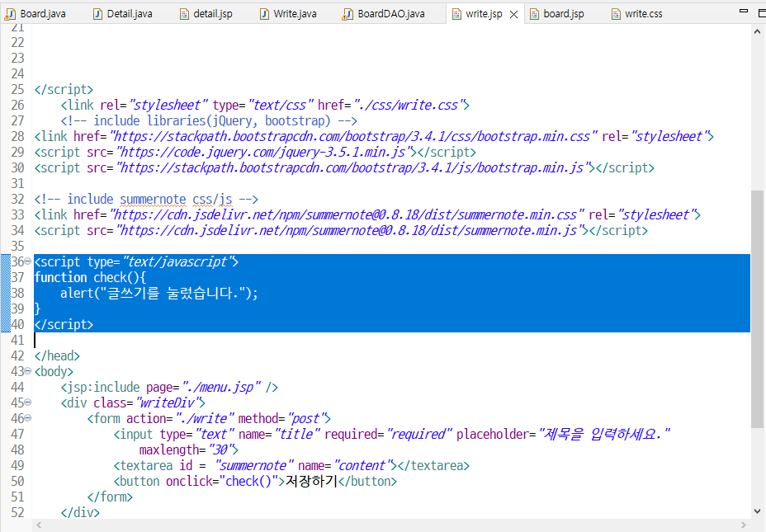The width and height of the screenshot is (766, 532).
Task: Click the 'include summernote css/js' comment
Action: click(x=146, y=199)
